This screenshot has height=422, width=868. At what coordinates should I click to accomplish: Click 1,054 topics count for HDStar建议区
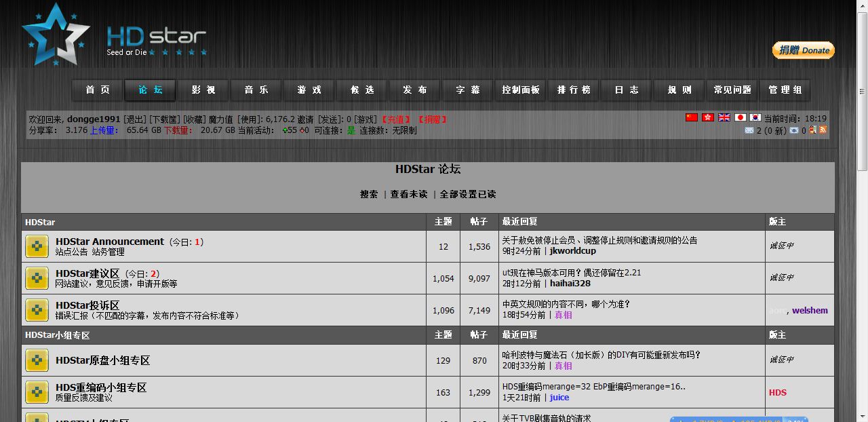coord(443,278)
